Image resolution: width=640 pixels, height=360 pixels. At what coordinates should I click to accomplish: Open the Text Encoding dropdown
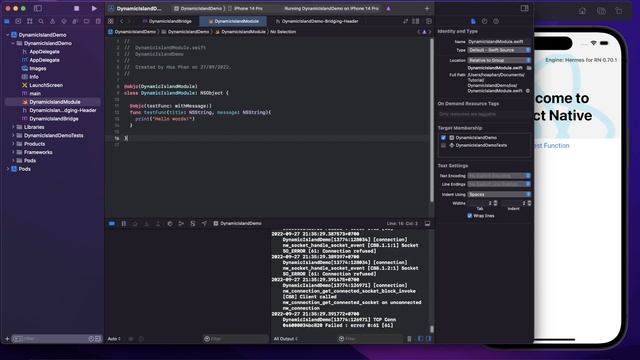click(499, 176)
